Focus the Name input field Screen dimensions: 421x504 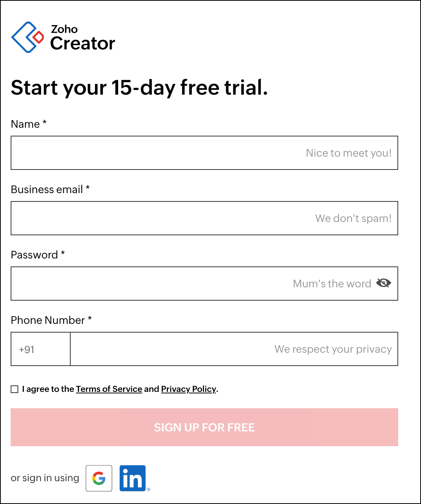[152, 153]
